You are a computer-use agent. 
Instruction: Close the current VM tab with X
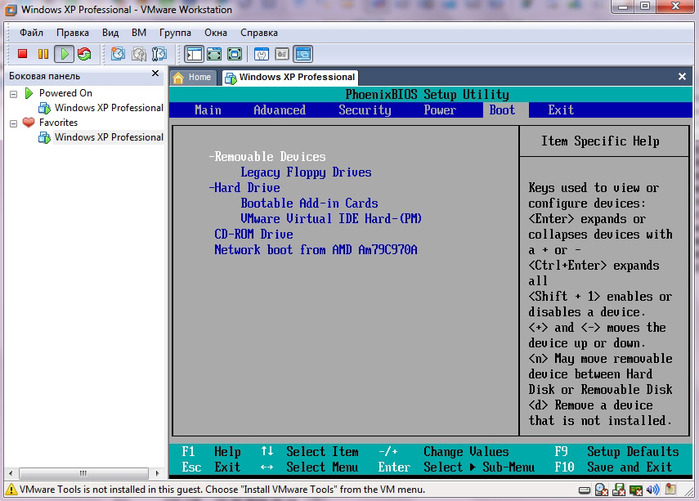tap(682, 76)
